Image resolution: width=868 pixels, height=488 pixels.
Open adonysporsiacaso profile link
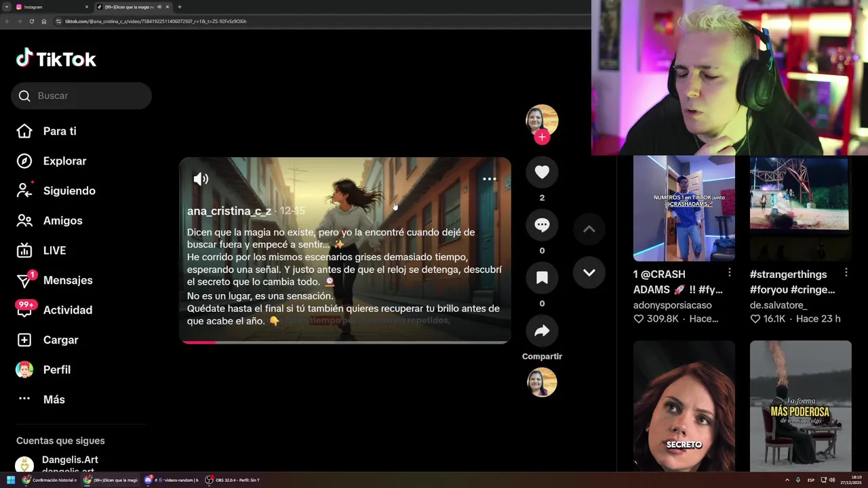(x=673, y=305)
